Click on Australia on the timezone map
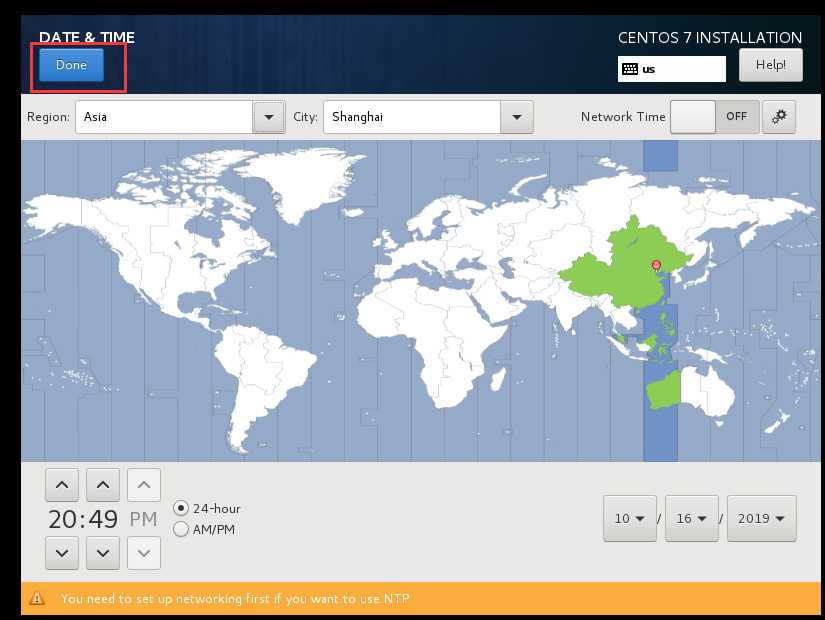The width and height of the screenshot is (825, 620). click(x=692, y=392)
